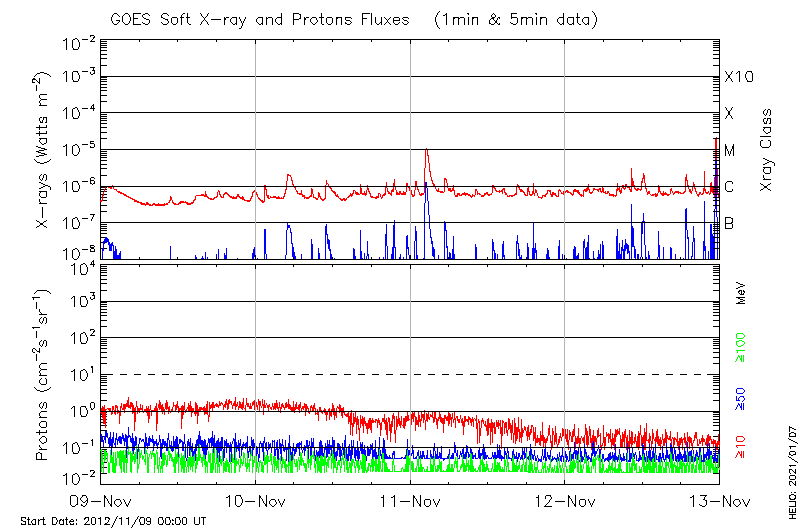
Task: Click the green ≥100 MeV legend label
Action: 741,346
